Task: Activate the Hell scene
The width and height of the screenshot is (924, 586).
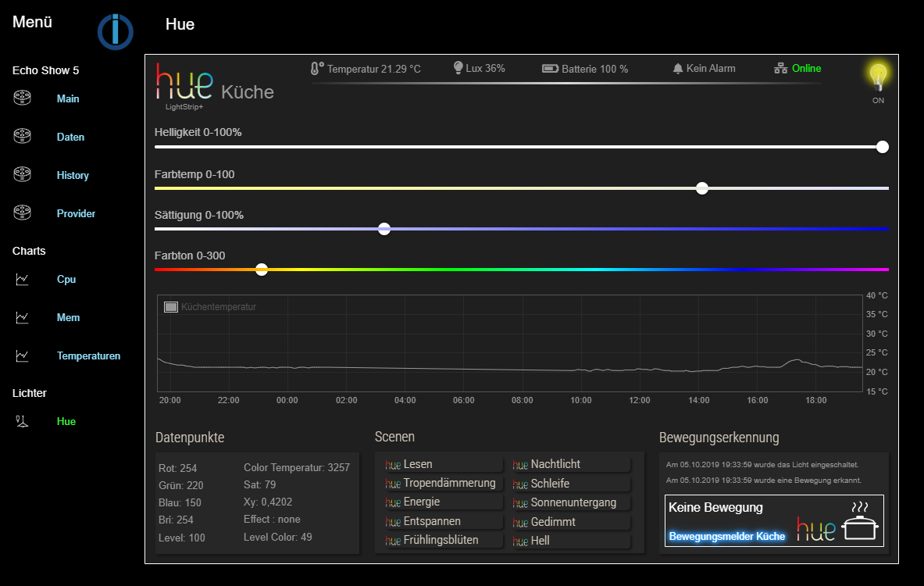Action: pyautogui.click(x=570, y=541)
